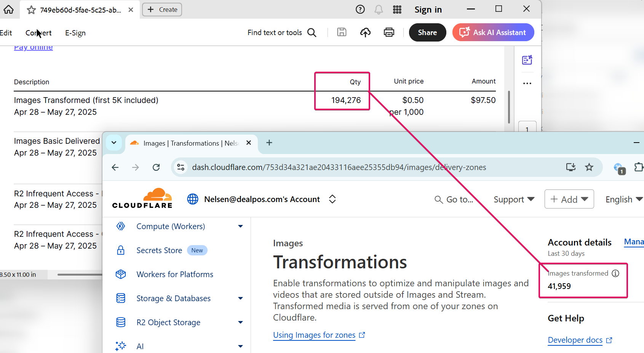Open Workers for Platforms sidebar item
Image resolution: width=644 pixels, height=353 pixels.
tap(175, 274)
